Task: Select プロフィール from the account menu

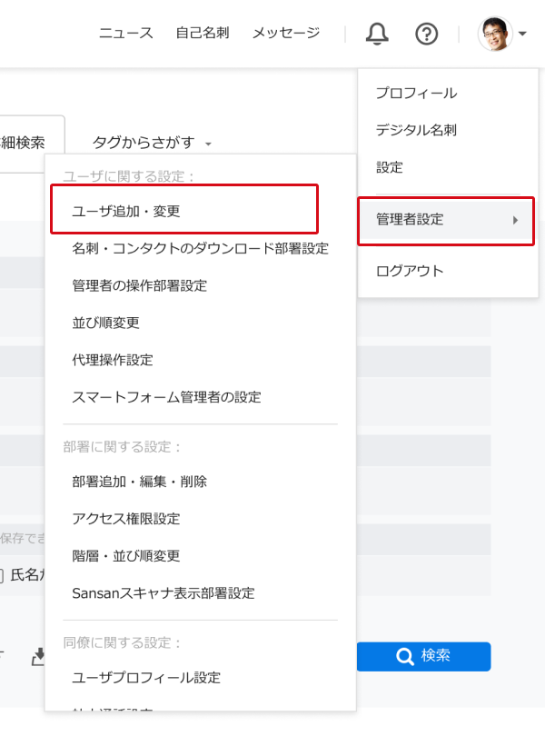Action: [416, 92]
